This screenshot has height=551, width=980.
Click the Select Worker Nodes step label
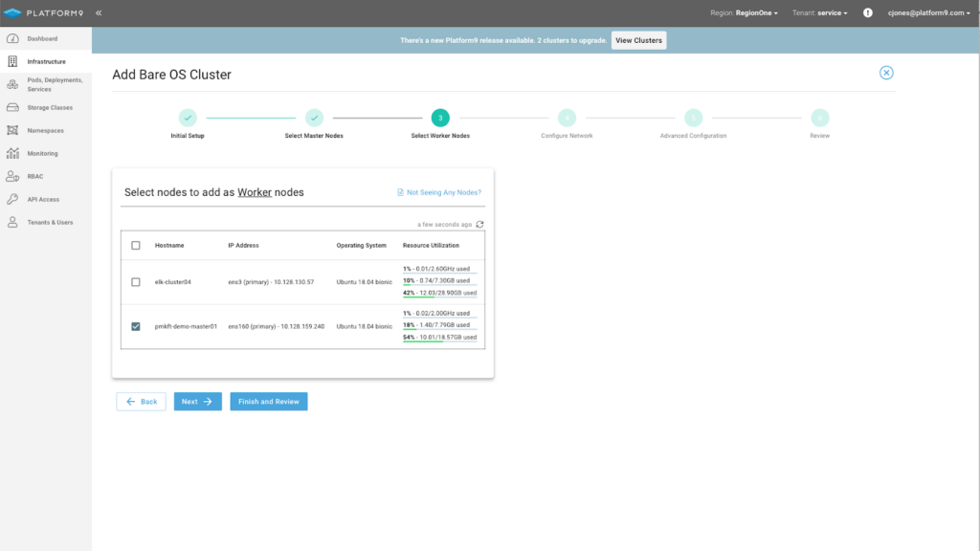(x=440, y=136)
